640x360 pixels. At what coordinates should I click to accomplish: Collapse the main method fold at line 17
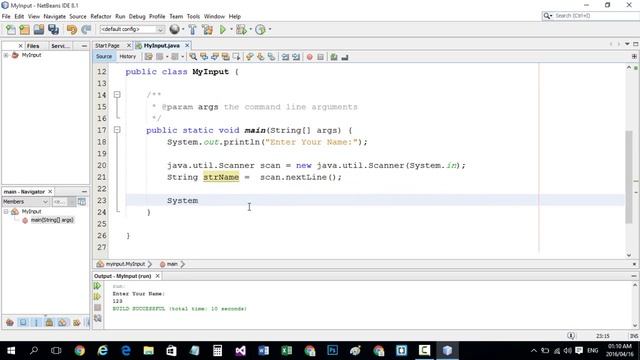(117, 130)
